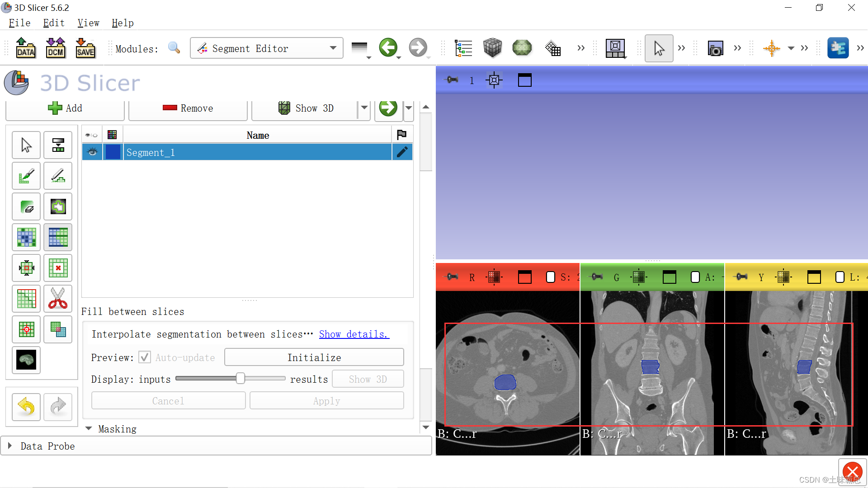Select the Scissors effect
868x488 pixels.
[x=58, y=299]
